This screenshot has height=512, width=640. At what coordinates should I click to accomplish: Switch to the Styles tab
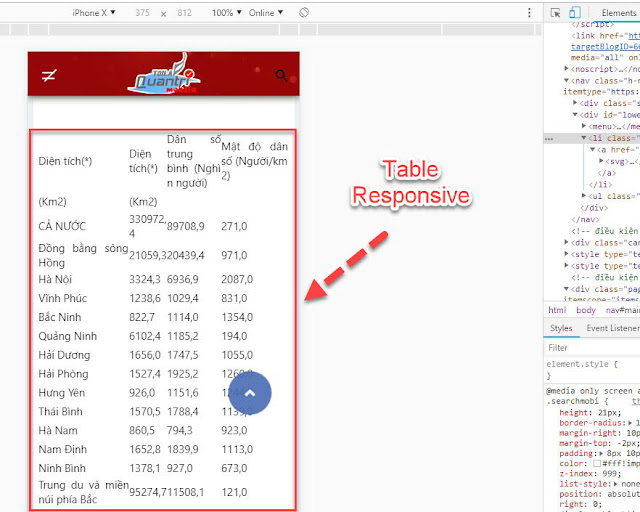point(561,328)
